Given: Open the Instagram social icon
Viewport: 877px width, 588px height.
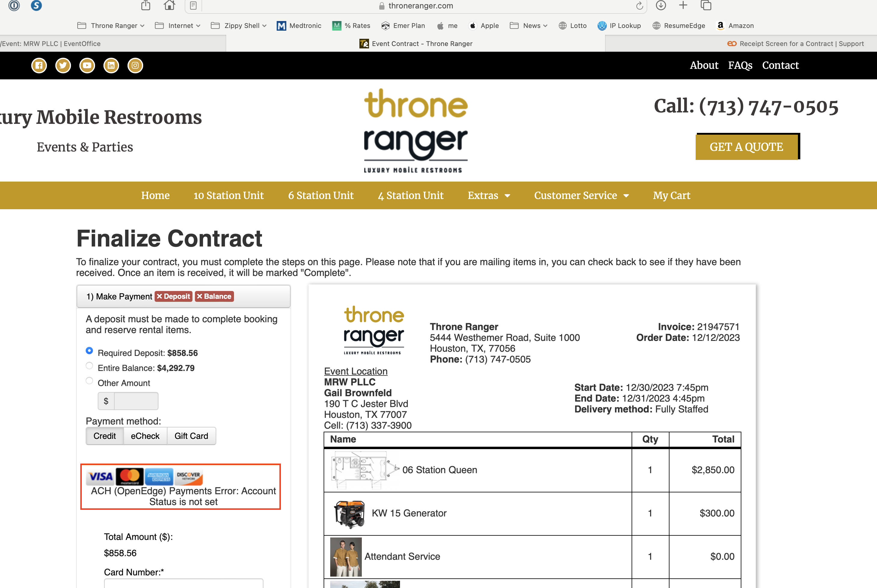Looking at the screenshot, I should 135,66.
